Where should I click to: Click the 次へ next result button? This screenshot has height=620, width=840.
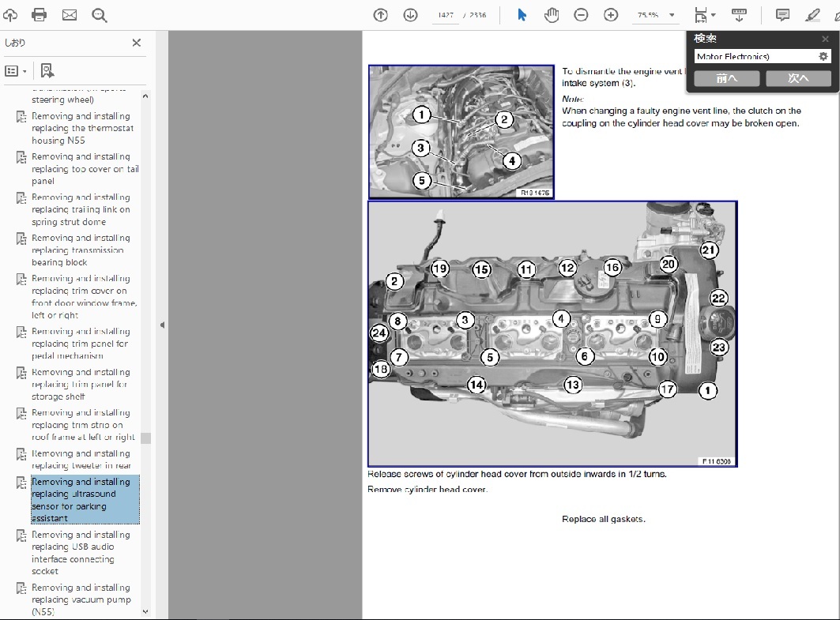[x=798, y=79]
